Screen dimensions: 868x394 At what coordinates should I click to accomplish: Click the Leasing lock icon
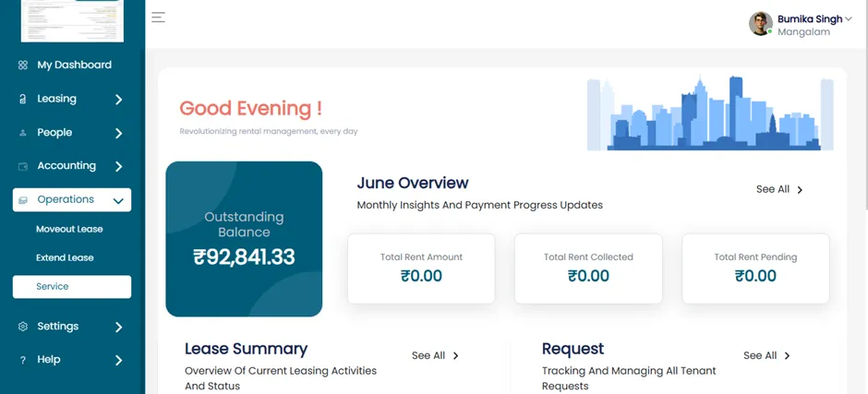click(23, 99)
